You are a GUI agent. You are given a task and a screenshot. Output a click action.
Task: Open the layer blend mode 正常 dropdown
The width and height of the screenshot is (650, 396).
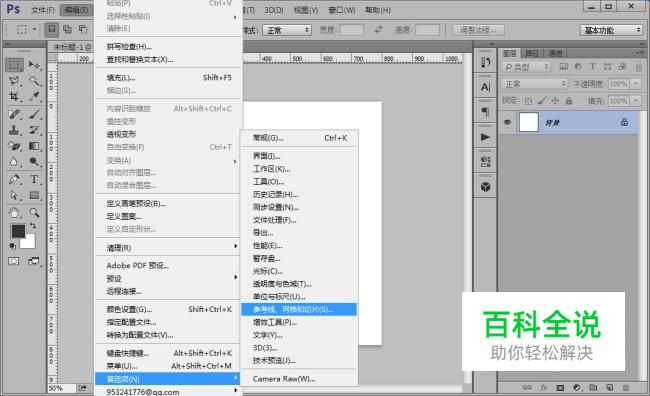(534, 84)
